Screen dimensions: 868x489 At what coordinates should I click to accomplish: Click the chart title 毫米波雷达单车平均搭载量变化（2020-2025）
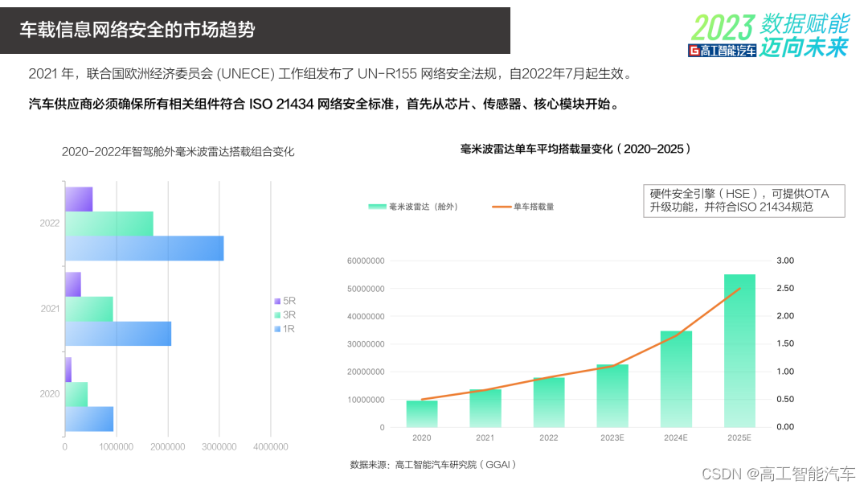click(x=575, y=149)
